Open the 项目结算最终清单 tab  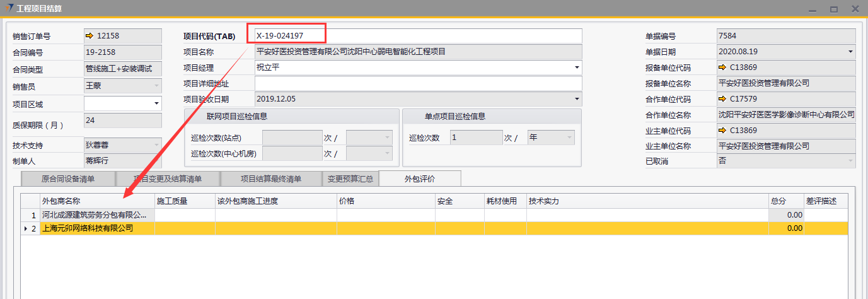tap(271, 179)
